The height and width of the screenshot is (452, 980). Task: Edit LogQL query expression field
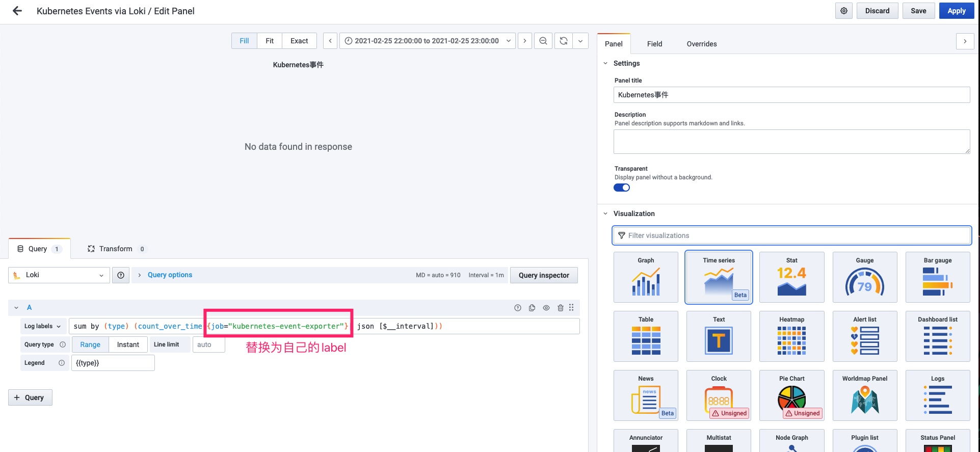[x=324, y=326]
